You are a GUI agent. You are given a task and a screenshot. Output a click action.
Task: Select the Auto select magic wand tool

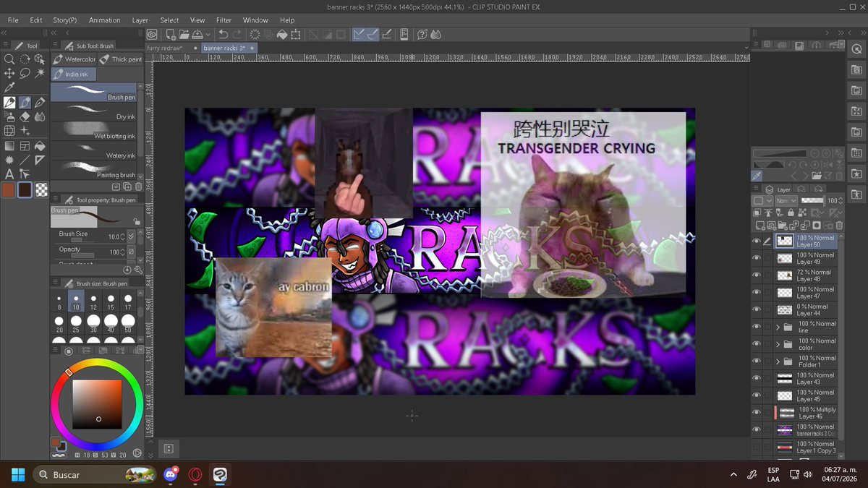pyautogui.click(x=40, y=73)
